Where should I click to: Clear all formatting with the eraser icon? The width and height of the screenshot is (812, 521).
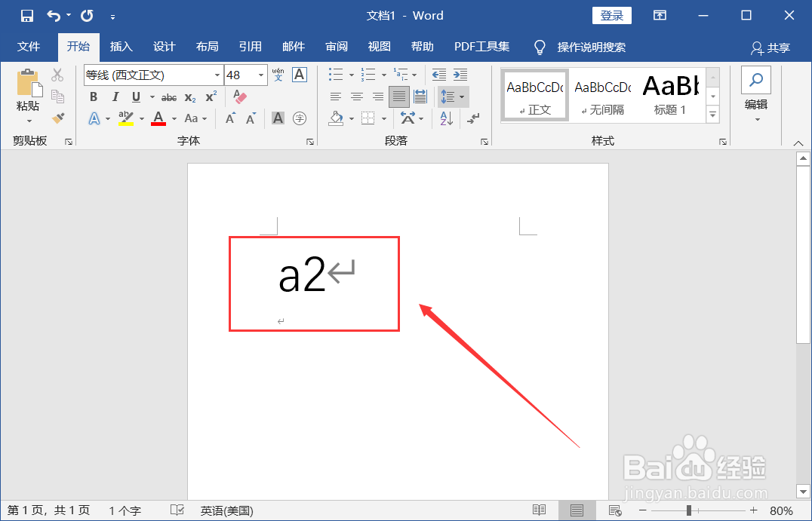tap(240, 97)
